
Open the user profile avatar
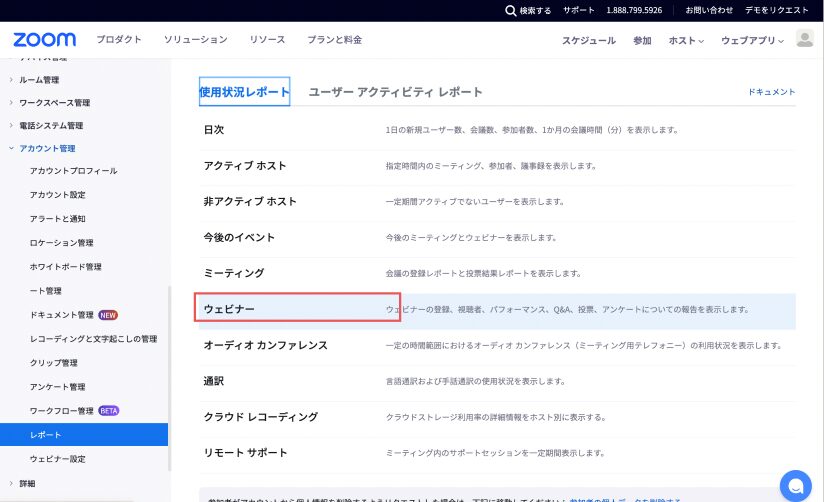pyautogui.click(x=804, y=39)
